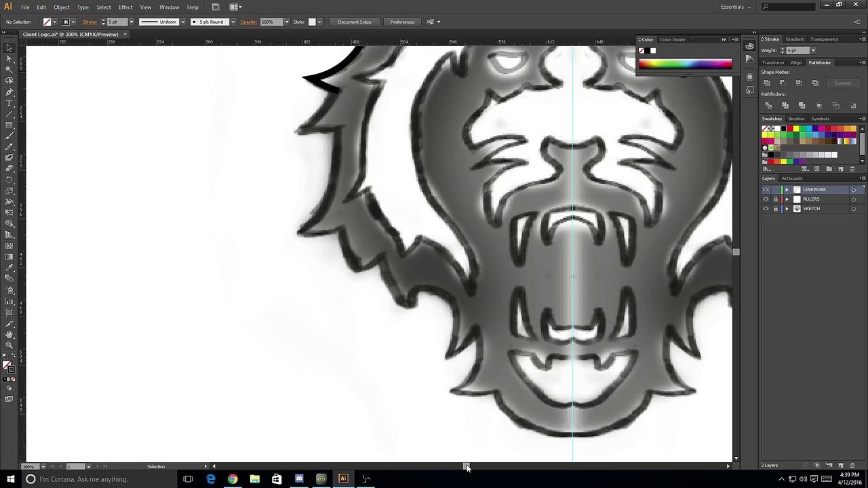
Task: Select the black swatch in Swatches panel
Action: (783, 129)
